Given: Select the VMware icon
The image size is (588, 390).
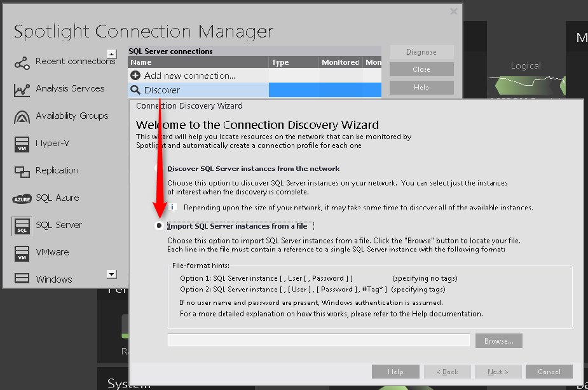Looking at the screenshot, I should (22, 253).
